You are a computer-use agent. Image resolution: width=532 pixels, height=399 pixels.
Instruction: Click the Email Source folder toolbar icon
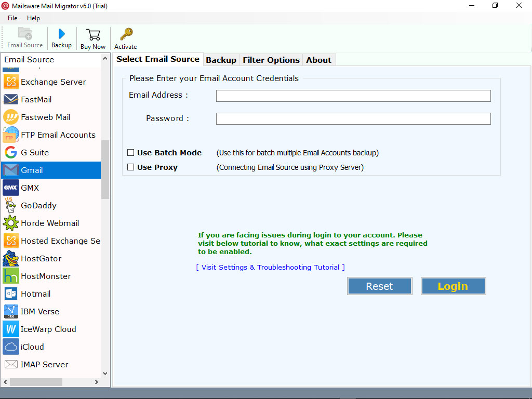(x=25, y=33)
